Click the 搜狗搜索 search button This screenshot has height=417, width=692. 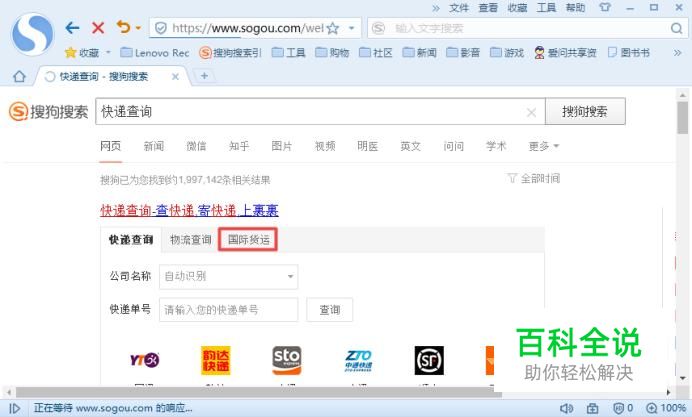tap(585, 111)
